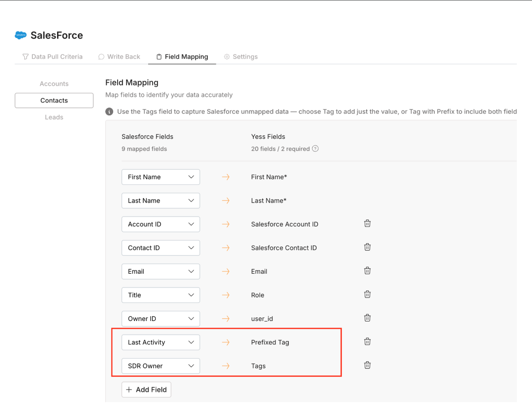Click the info icon beside Tags hint

click(x=109, y=111)
